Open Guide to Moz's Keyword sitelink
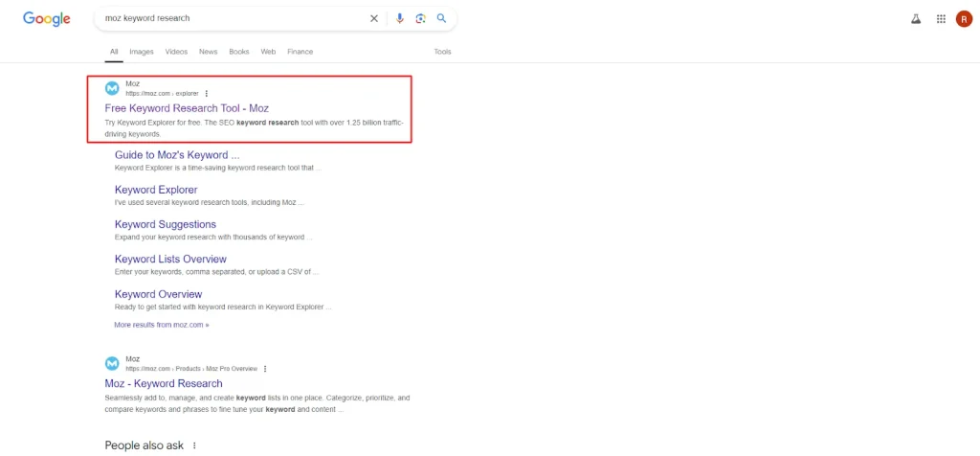The height and width of the screenshot is (456, 980). point(177,155)
